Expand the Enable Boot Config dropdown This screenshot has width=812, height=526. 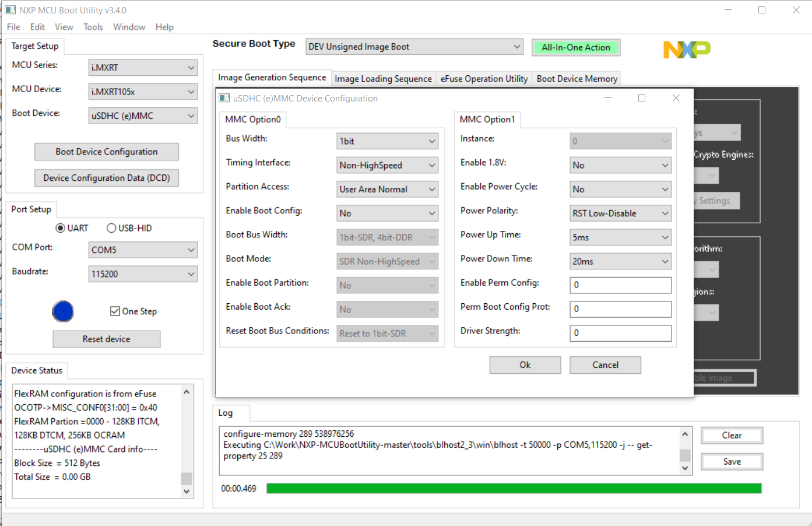coord(388,213)
